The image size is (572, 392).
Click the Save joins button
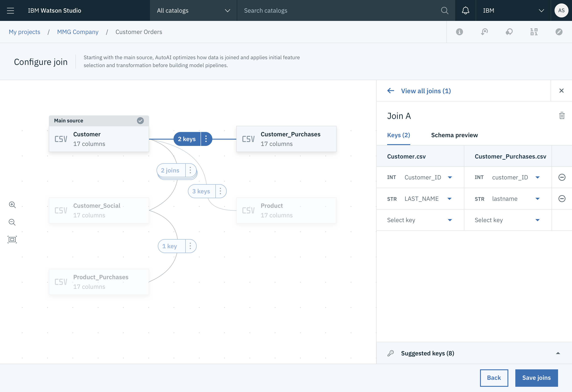(536, 378)
